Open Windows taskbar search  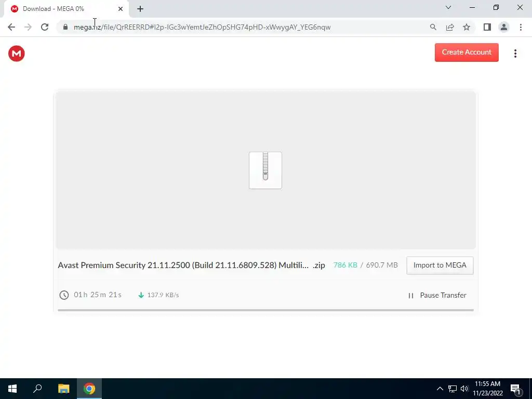coord(37,389)
